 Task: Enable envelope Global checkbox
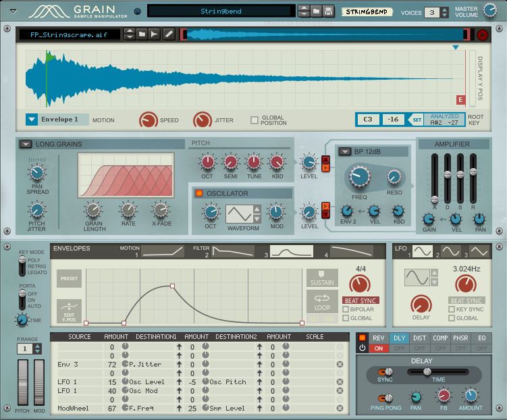[x=346, y=318]
